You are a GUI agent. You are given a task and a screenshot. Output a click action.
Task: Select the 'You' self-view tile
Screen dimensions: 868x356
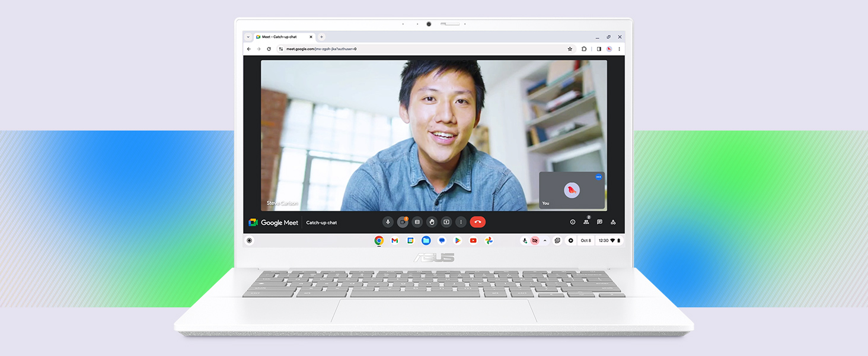(x=572, y=190)
